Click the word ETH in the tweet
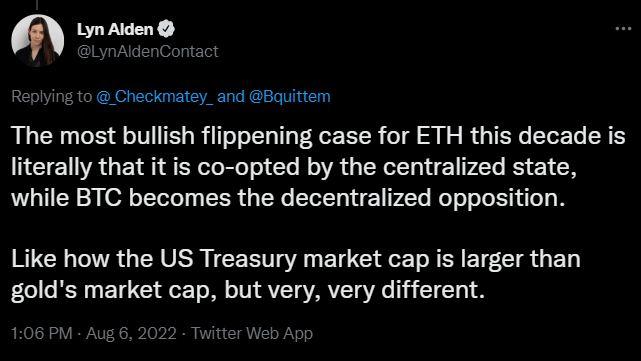This screenshot has height=361, width=641. coord(439,136)
